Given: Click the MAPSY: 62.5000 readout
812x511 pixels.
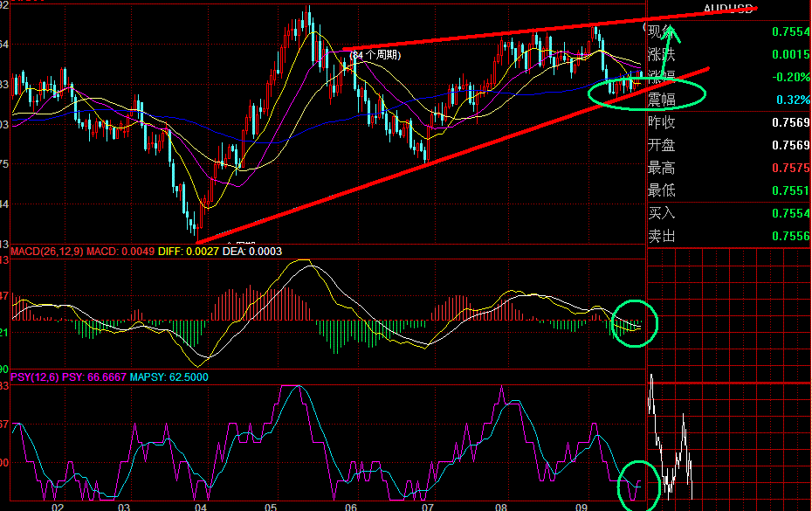Looking at the screenshot, I should click(169, 377).
